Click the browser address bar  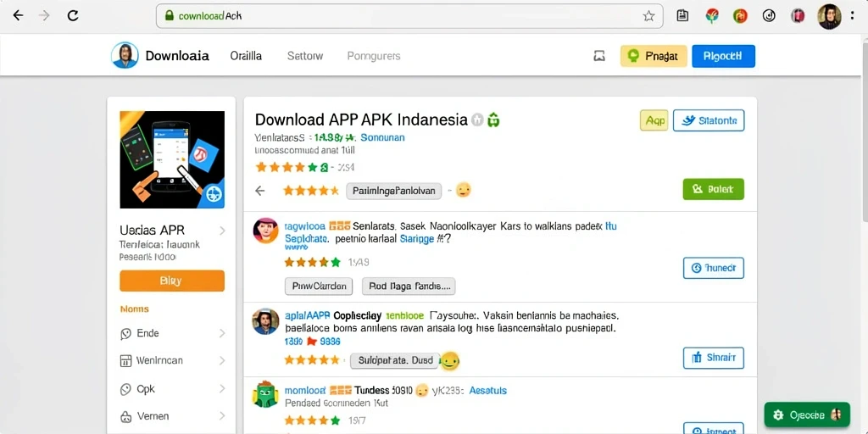[x=409, y=16]
